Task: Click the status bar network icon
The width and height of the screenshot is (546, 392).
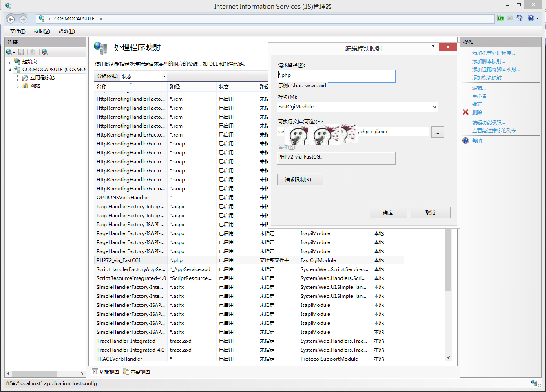Action: (534, 383)
